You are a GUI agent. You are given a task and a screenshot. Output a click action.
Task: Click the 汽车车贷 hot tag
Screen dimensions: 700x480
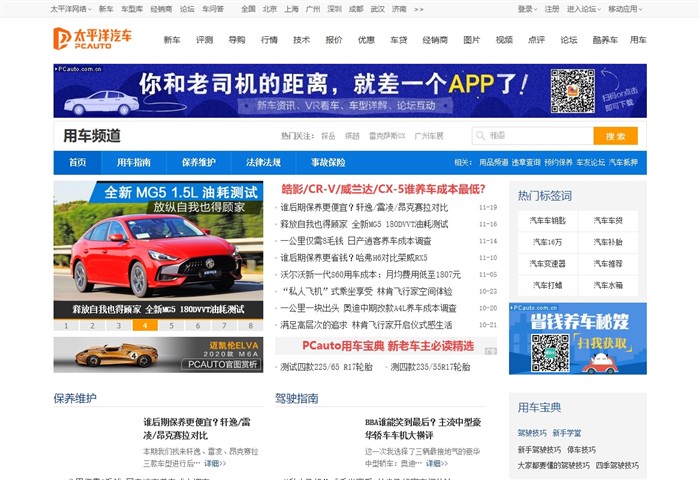pos(608,221)
